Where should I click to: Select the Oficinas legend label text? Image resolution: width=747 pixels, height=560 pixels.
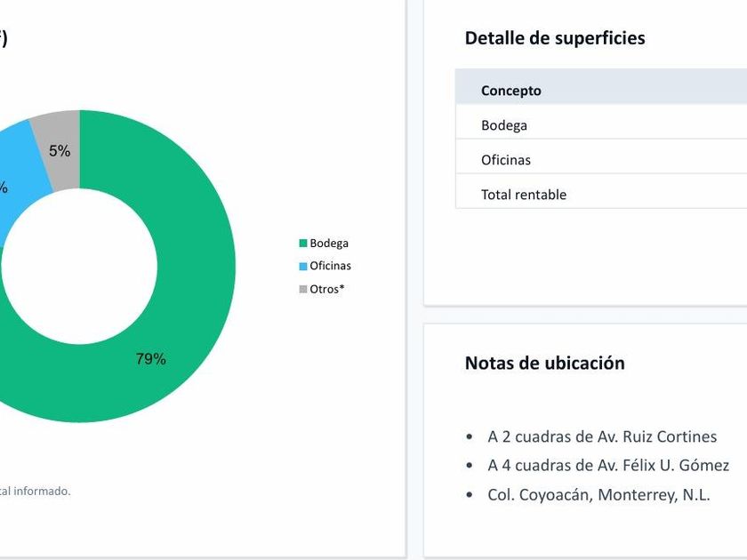pyautogui.click(x=330, y=267)
